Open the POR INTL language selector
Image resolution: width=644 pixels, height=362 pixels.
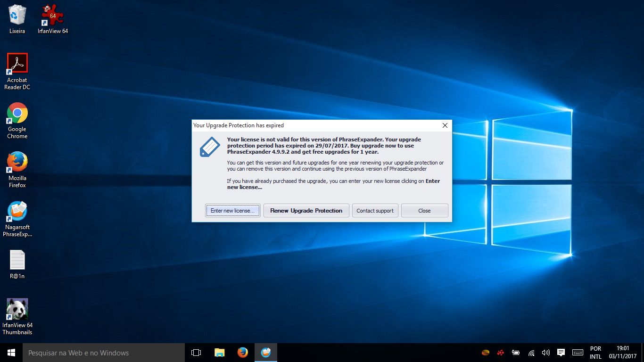tap(595, 353)
